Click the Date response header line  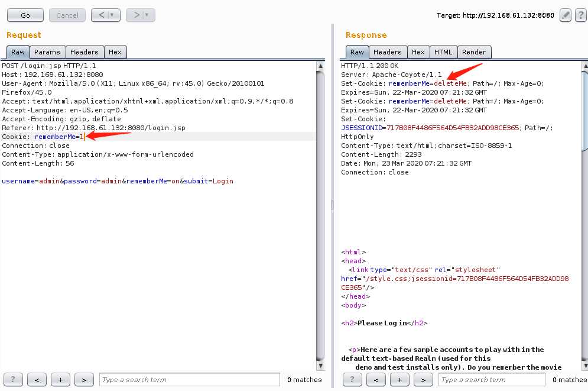click(x=406, y=163)
